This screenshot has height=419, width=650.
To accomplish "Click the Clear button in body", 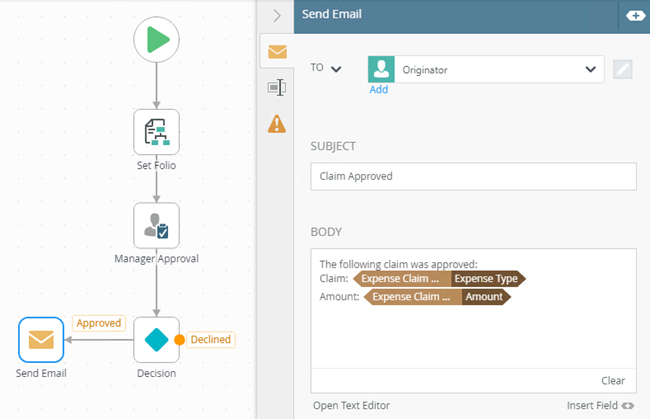I will click(x=613, y=380).
